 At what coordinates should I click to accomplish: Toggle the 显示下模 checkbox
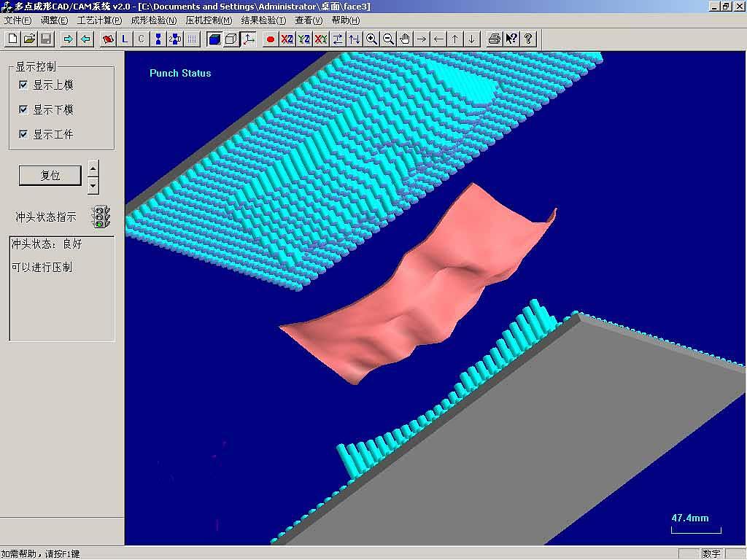(x=24, y=110)
